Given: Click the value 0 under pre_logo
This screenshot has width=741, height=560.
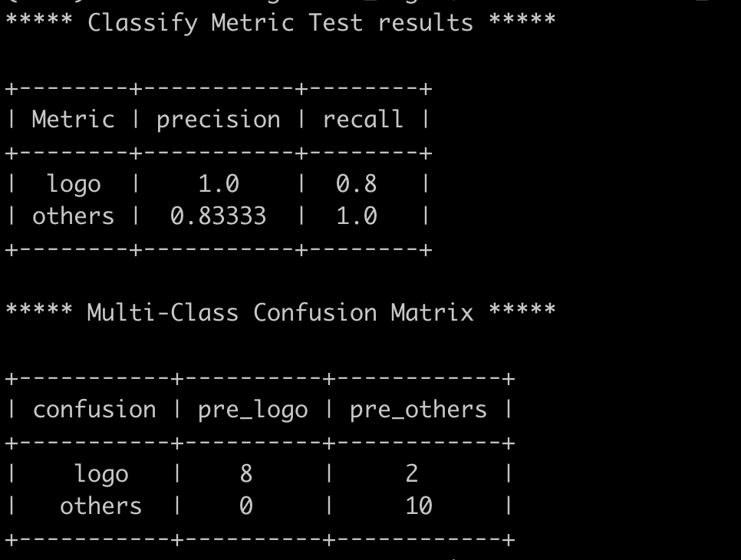Looking at the screenshot, I should point(245,506).
